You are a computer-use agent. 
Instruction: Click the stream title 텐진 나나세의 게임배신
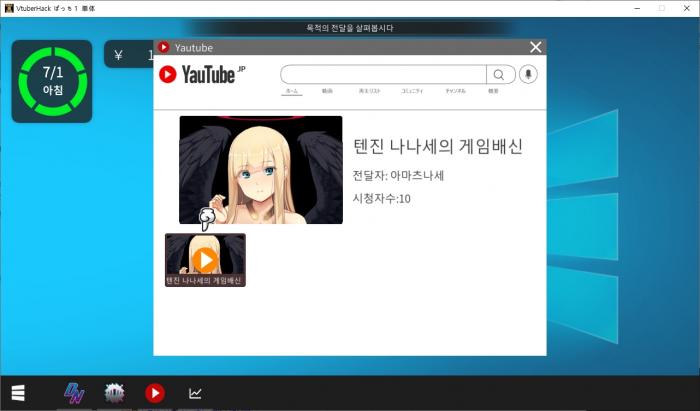tap(438, 147)
